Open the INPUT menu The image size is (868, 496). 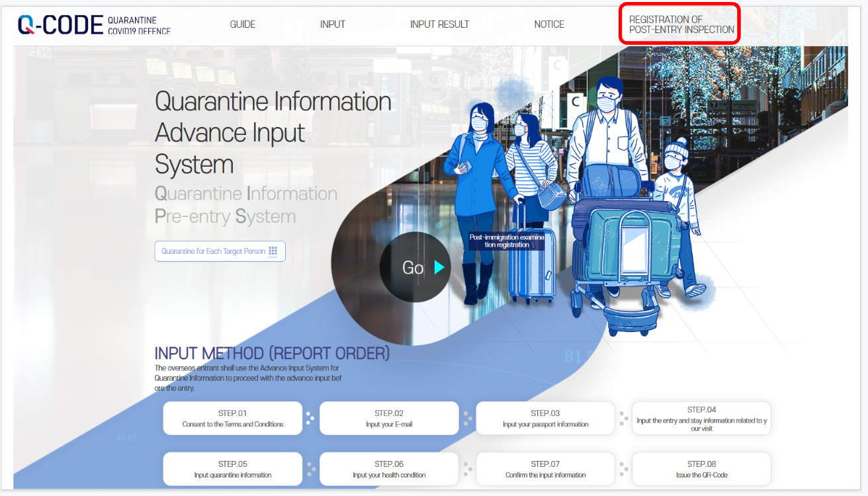tap(332, 24)
